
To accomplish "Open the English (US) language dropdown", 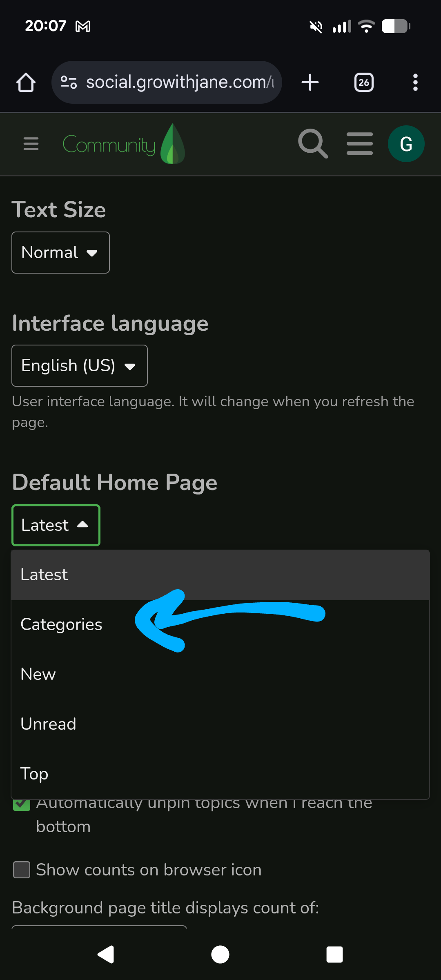I will pos(79,366).
